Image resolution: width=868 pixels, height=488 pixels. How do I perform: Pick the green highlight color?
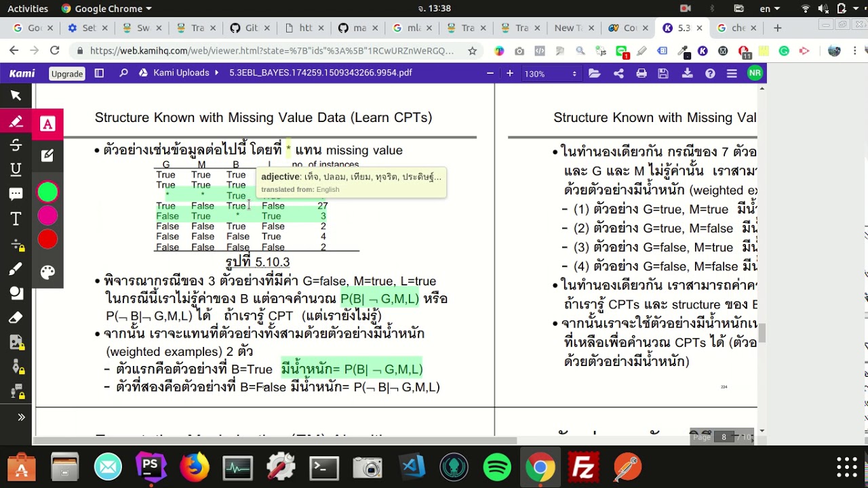[47, 192]
